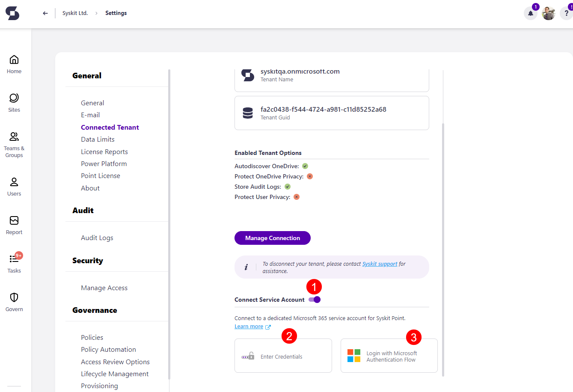This screenshot has width=573, height=392.
Task: Select the Govern shield icon
Action: coord(14,299)
